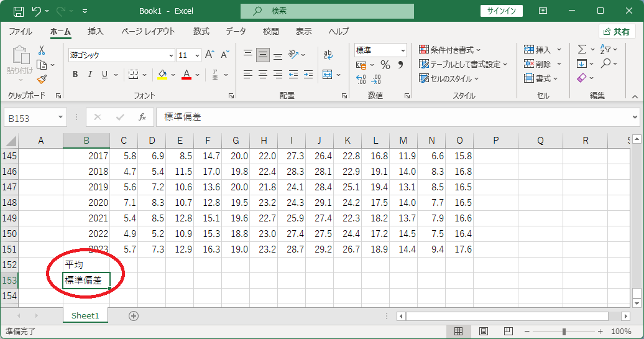
Task: Select the Sheet1 tab
Action: tap(85, 315)
